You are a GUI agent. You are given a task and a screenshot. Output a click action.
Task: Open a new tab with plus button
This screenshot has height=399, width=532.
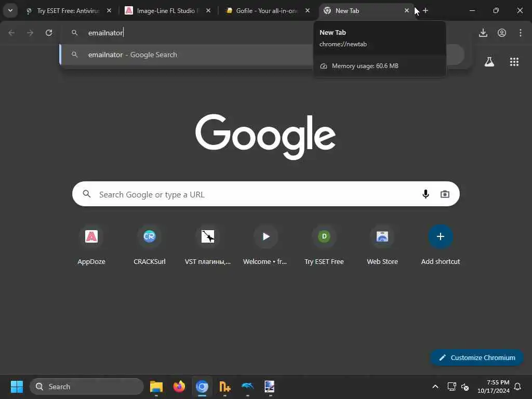pos(425,10)
